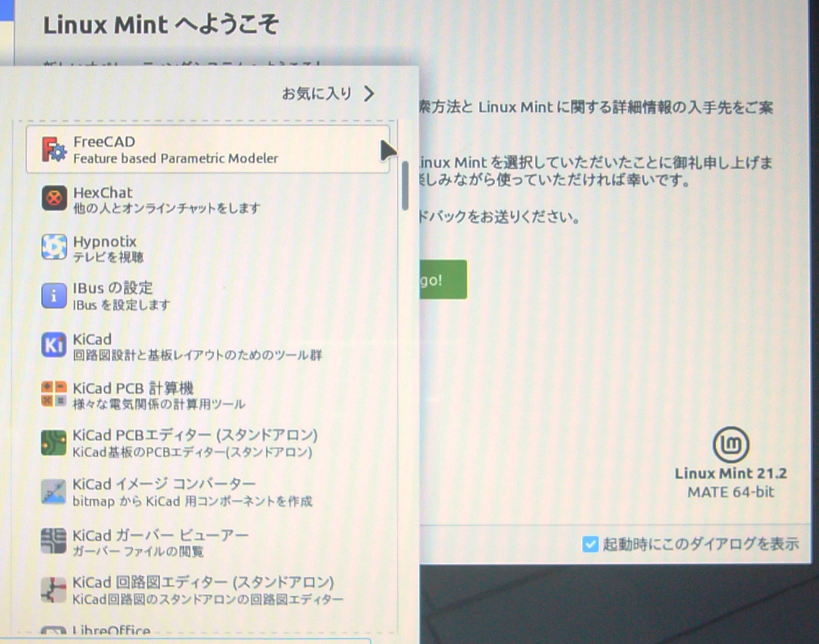The width and height of the screenshot is (819, 644).
Task: Click the FreeCAD application icon
Action: tap(54, 150)
